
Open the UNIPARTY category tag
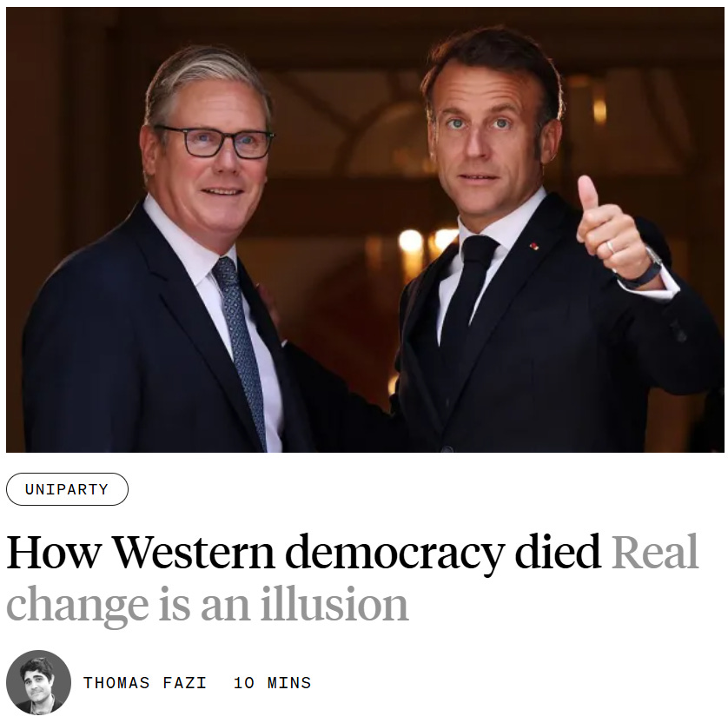pos(67,489)
